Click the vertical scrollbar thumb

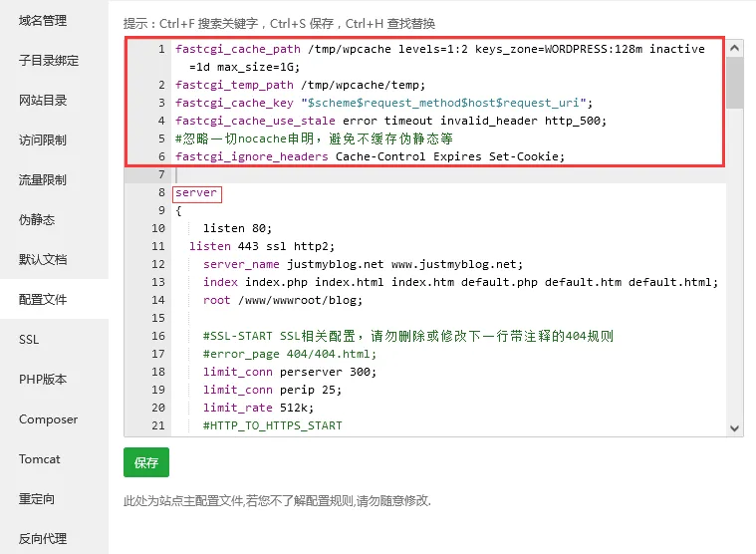(734, 83)
